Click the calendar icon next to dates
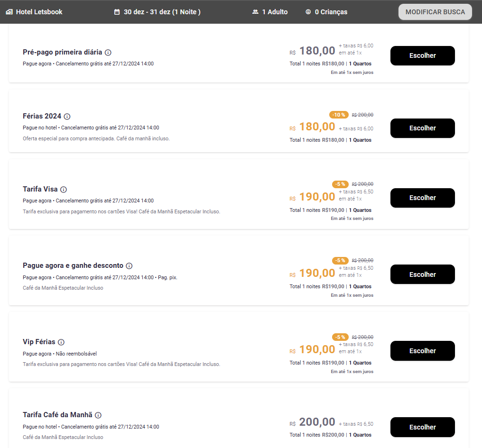This screenshot has width=482, height=448. (x=117, y=12)
